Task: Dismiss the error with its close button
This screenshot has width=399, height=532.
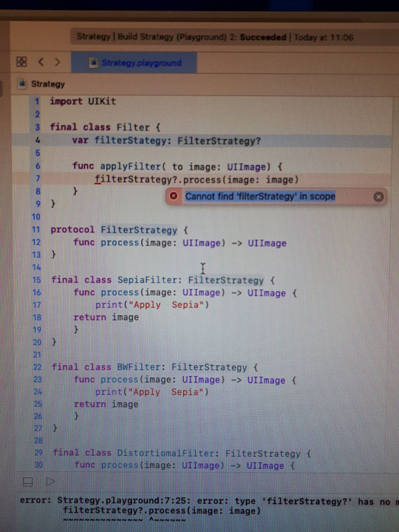Action: (378, 197)
